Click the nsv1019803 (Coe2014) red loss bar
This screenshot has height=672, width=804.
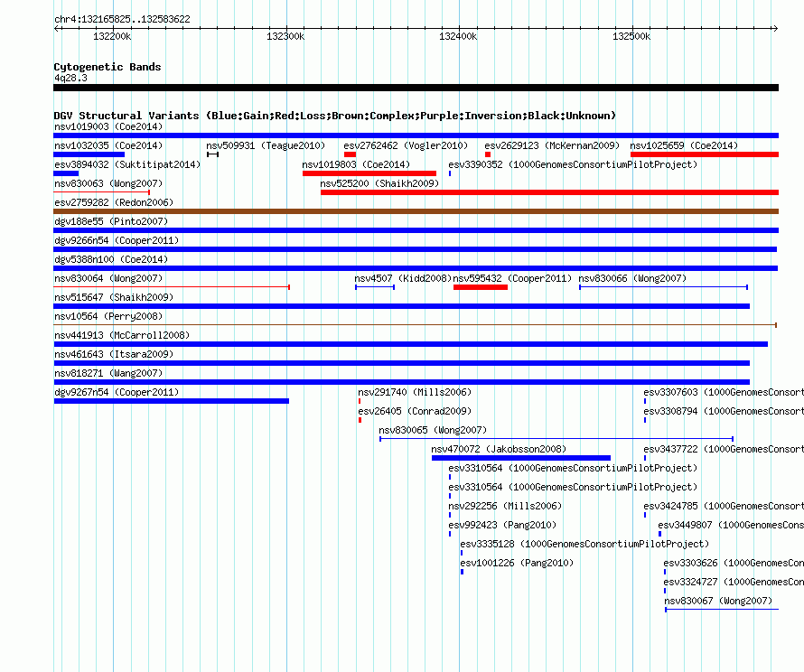pos(369,173)
